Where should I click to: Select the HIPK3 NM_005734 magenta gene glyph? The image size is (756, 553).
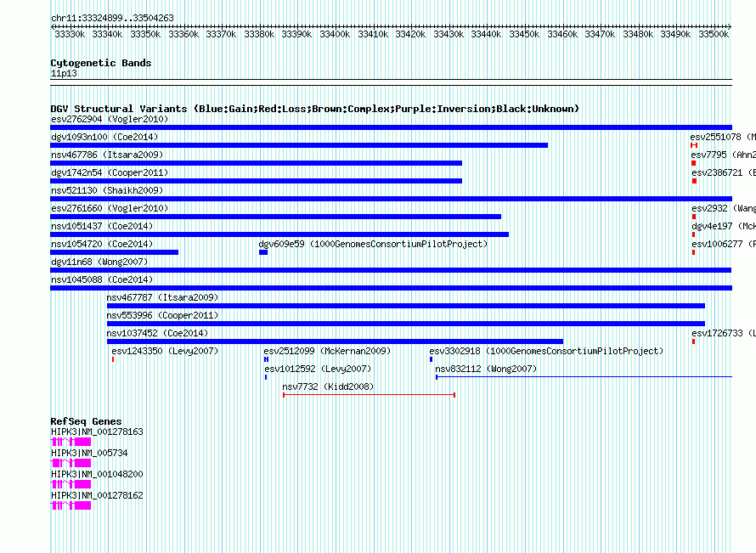click(71, 463)
